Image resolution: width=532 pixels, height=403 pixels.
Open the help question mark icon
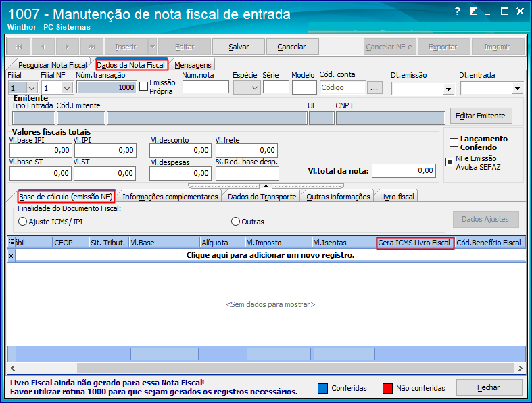pyautogui.click(x=458, y=11)
